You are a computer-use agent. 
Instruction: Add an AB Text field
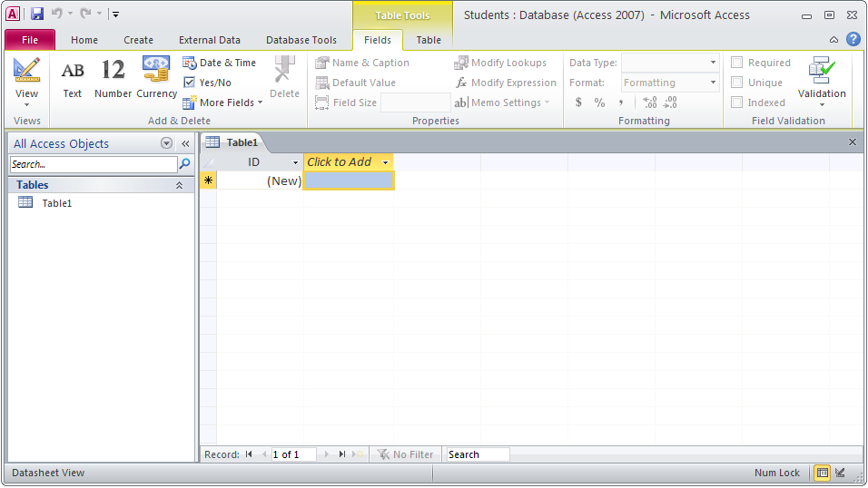click(73, 79)
